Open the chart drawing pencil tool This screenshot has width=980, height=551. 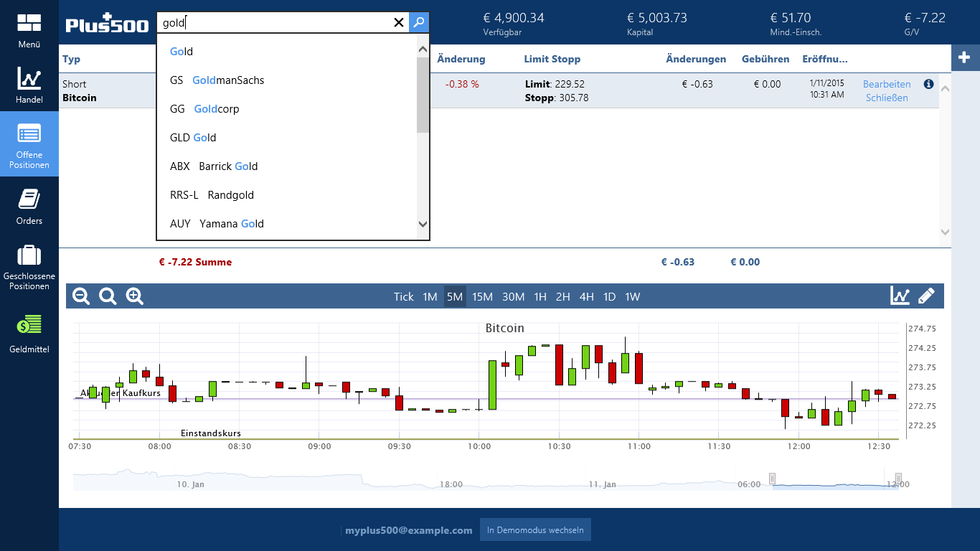click(926, 296)
